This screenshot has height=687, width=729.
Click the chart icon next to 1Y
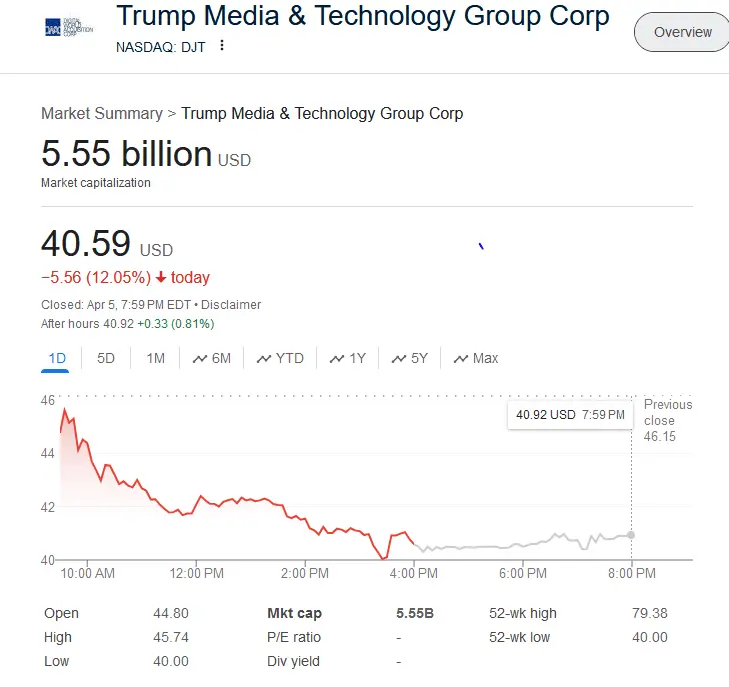click(337, 358)
